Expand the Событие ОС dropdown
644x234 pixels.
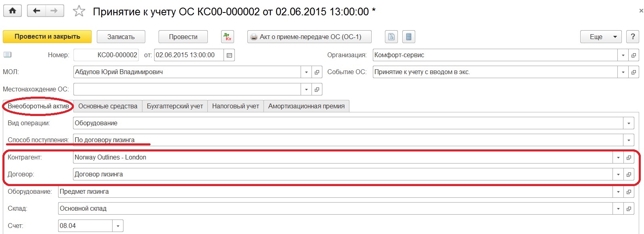point(623,72)
